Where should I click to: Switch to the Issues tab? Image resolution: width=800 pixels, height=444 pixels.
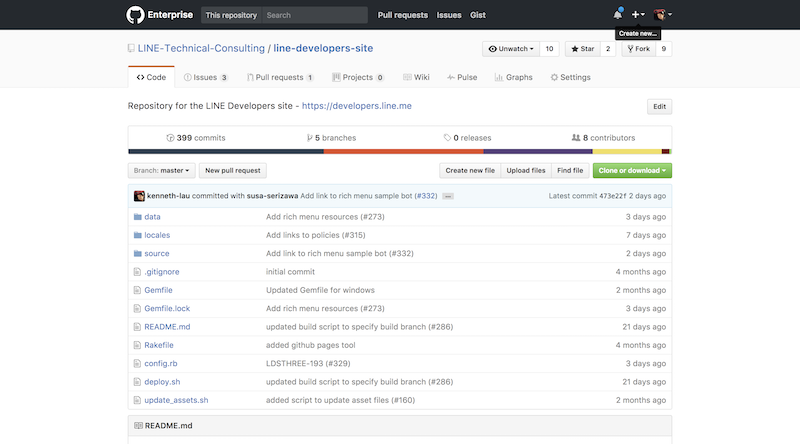(206, 77)
